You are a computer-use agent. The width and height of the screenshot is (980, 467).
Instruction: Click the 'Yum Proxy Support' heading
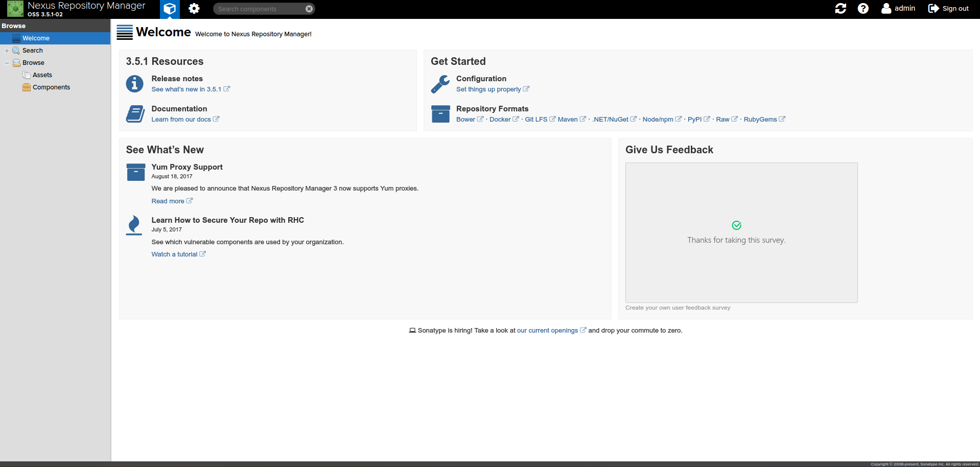tap(187, 167)
